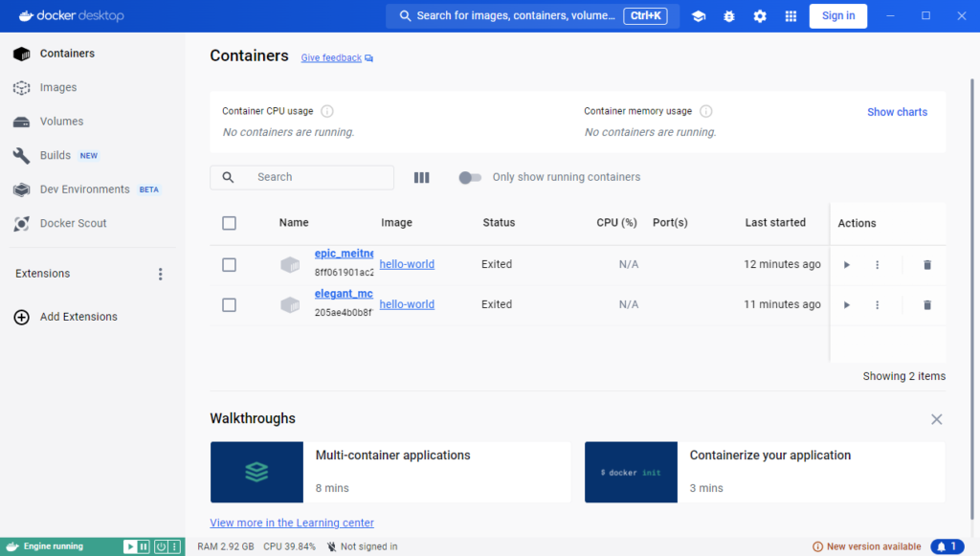
Task: Click the Sign in button
Action: coord(838,16)
